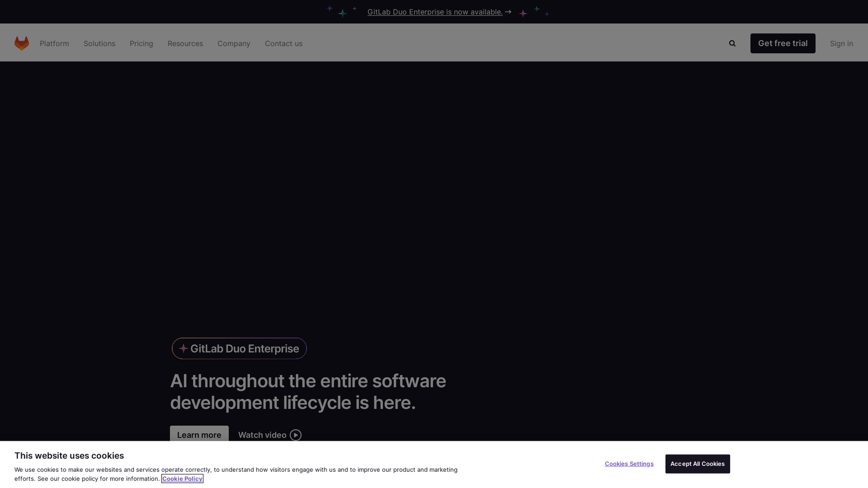Click the GitLab Duo Enterprise pill badge
Image resolution: width=868 pixels, height=488 pixels.
(x=239, y=349)
